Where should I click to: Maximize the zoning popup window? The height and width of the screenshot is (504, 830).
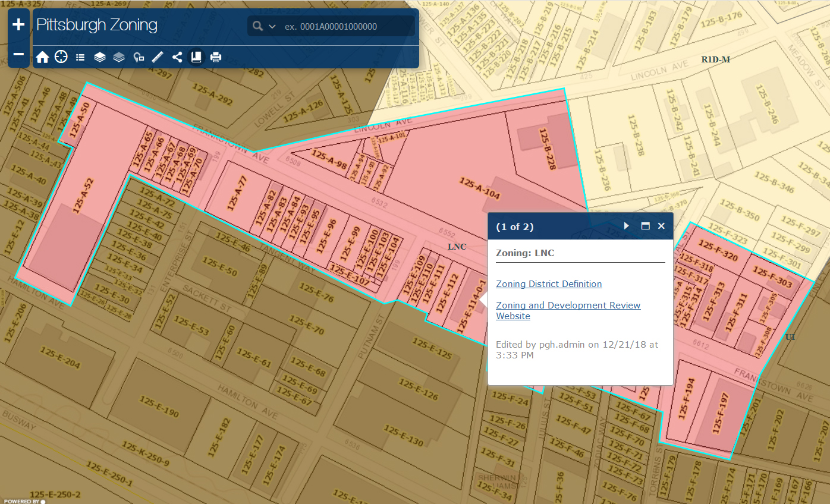click(x=644, y=226)
